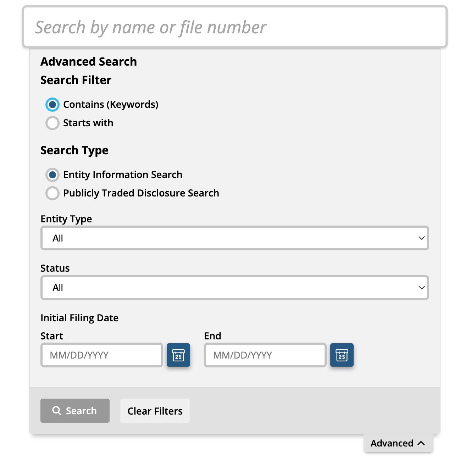This screenshot has height=466, width=476.
Task: Choose the Entity Information Search option
Action: 52,175
